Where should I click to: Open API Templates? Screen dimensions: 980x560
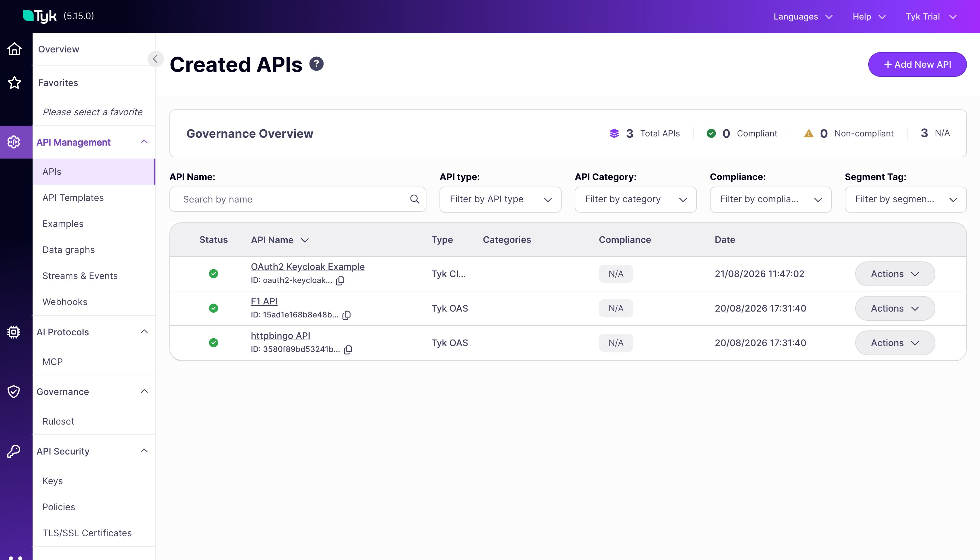point(73,198)
